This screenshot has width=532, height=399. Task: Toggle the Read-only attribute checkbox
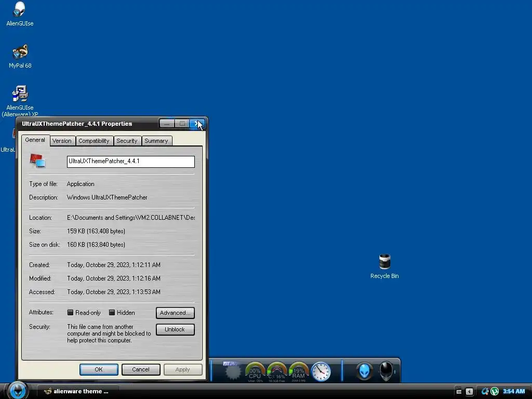(70, 312)
